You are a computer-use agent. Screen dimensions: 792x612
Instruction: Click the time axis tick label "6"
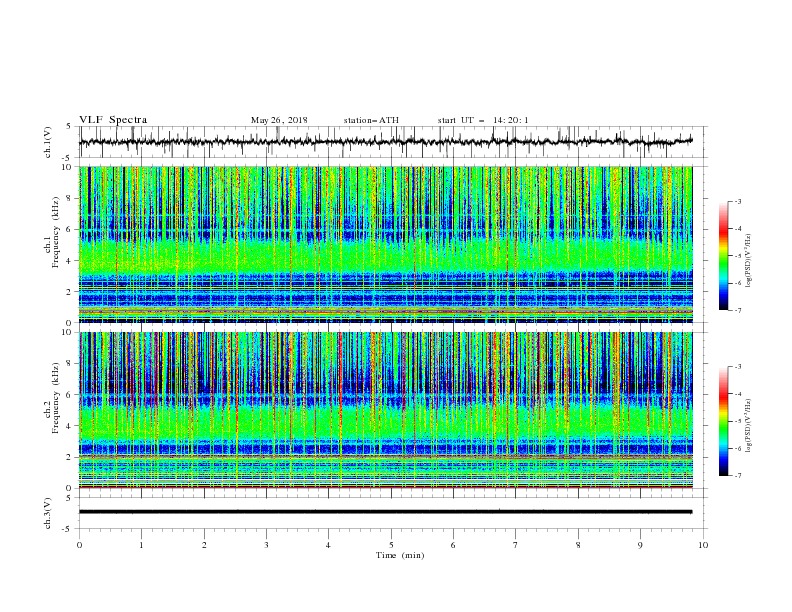tap(453, 545)
